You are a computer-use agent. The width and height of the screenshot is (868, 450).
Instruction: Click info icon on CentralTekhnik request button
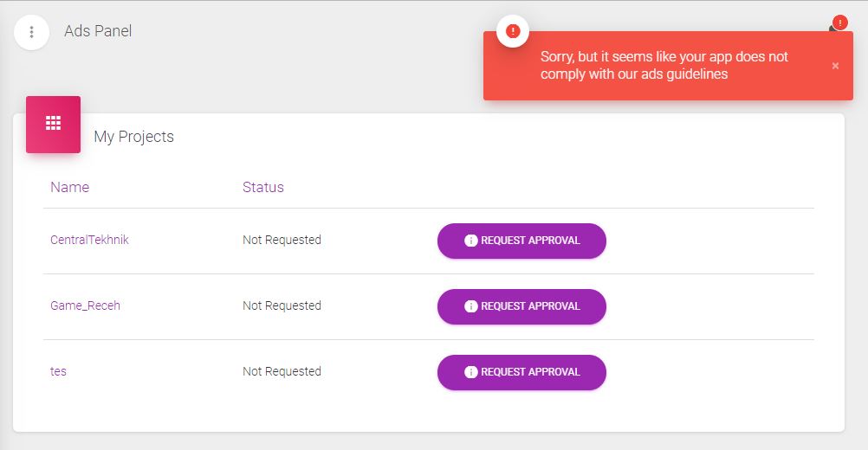tap(471, 241)
